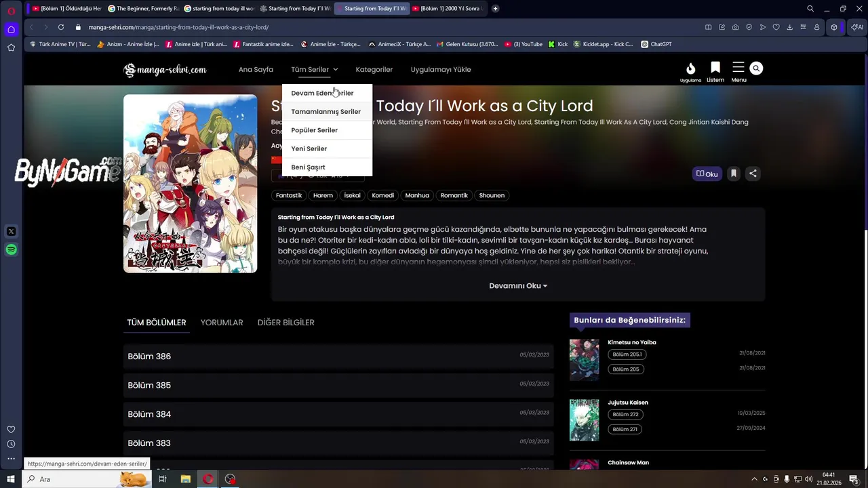This screenshot has width=868, height=488.
Task: Click the manga-sehri.com logo
Action: 165,69
